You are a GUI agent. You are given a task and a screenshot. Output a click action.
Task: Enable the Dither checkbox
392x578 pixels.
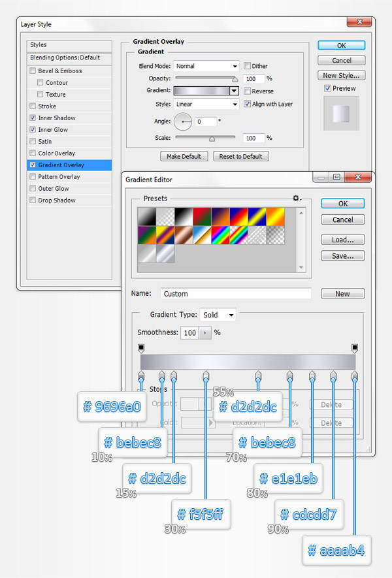click(x=248, y=66)
